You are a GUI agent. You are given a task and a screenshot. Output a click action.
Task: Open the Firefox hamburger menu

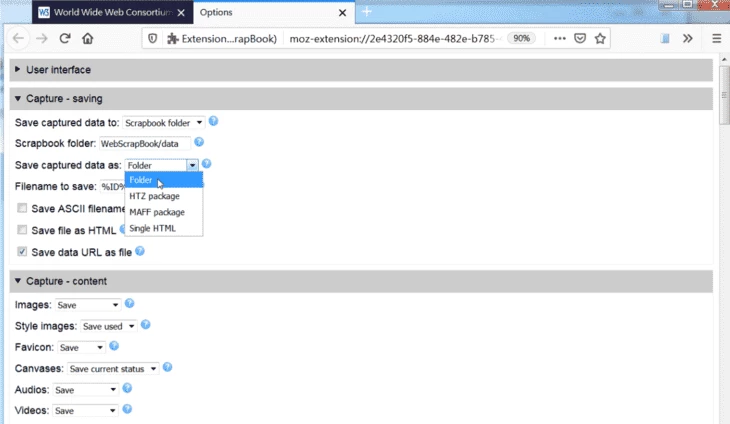click(x=716, y=39)
